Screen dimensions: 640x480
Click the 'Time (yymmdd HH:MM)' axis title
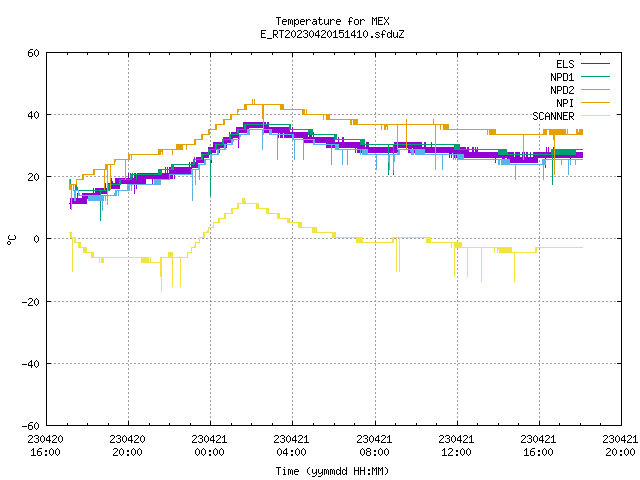(x=332, y=471)
